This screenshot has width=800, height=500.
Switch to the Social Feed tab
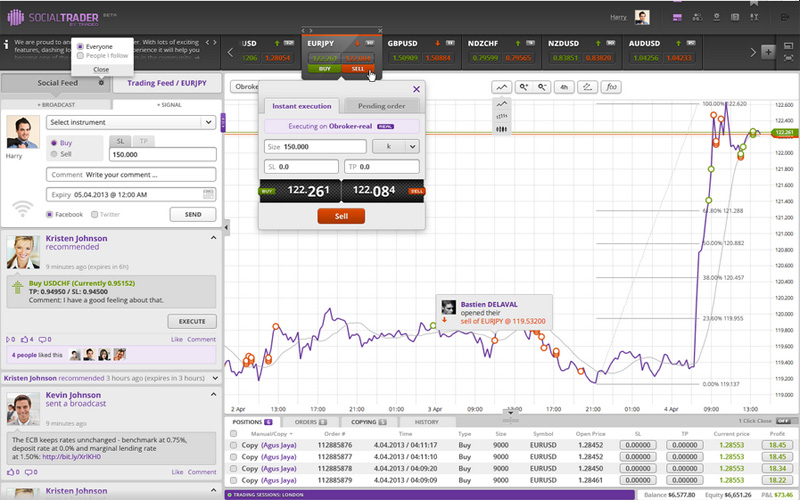(x=55, y=83)
